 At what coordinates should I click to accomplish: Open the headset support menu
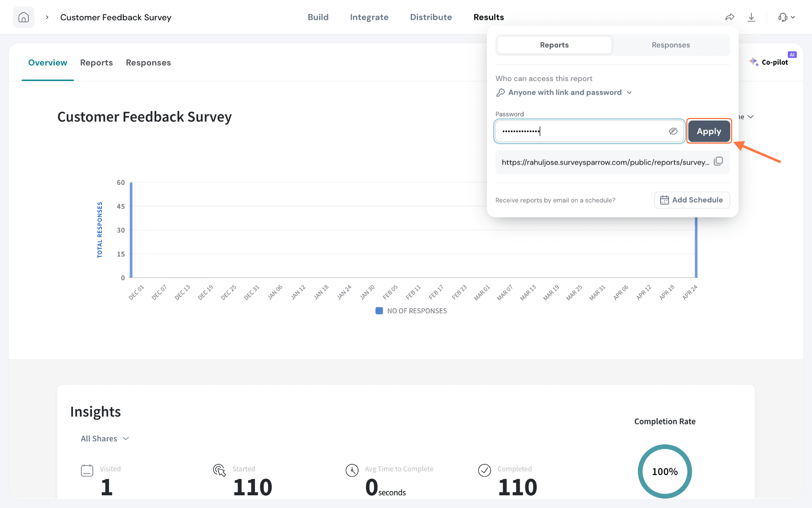coord(787,17)
